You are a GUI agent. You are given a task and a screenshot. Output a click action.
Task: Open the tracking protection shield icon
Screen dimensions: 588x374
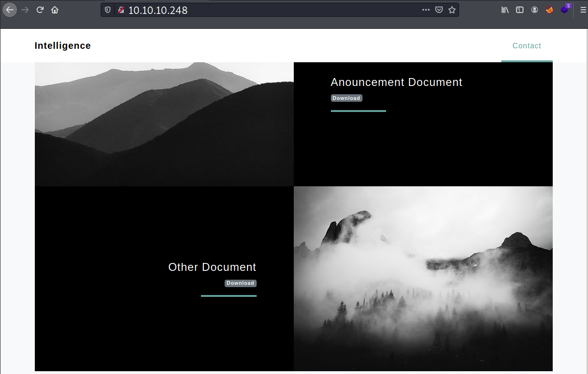(108, 10)
